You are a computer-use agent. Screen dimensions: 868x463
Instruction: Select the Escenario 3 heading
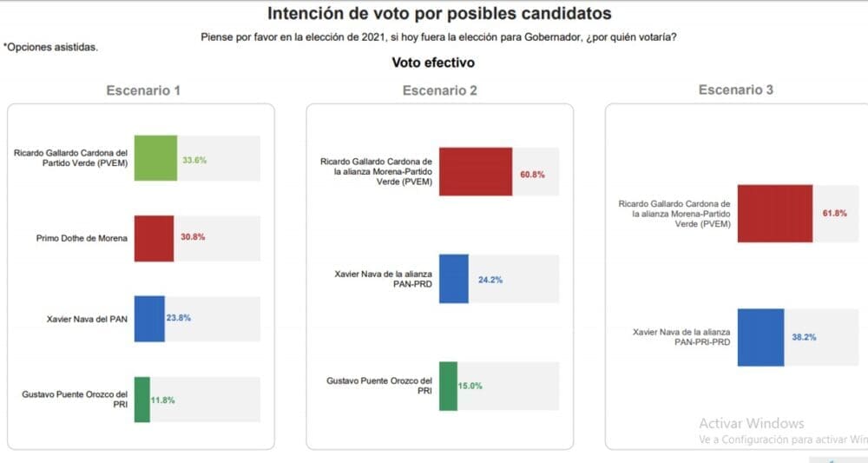click(x=735, y=89)
